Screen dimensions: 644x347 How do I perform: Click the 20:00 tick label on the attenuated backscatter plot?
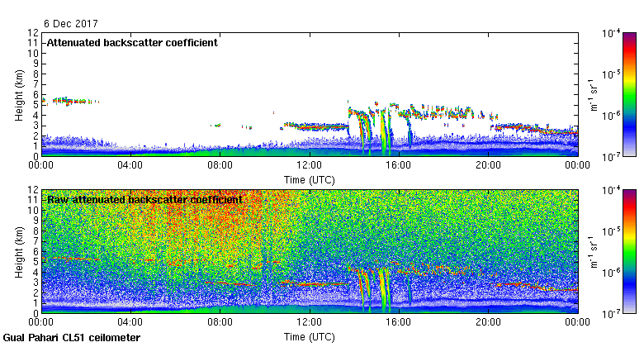point(488,165)
